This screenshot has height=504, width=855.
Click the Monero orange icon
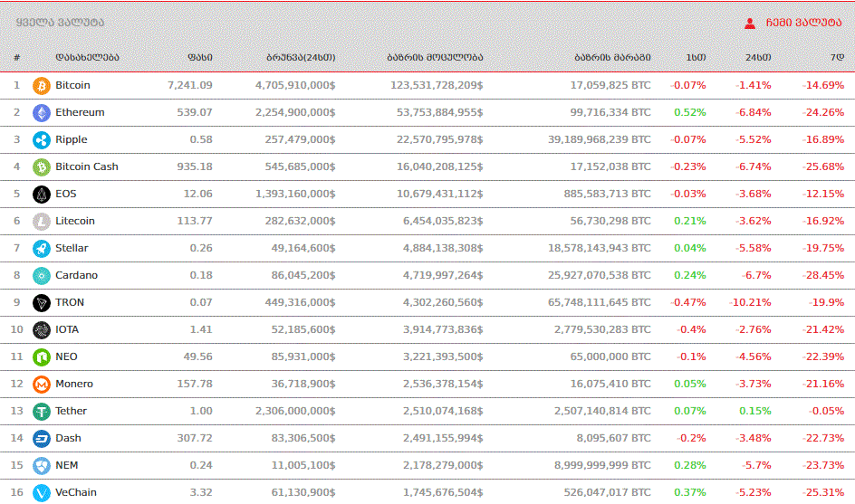click(x=41, y=385)
